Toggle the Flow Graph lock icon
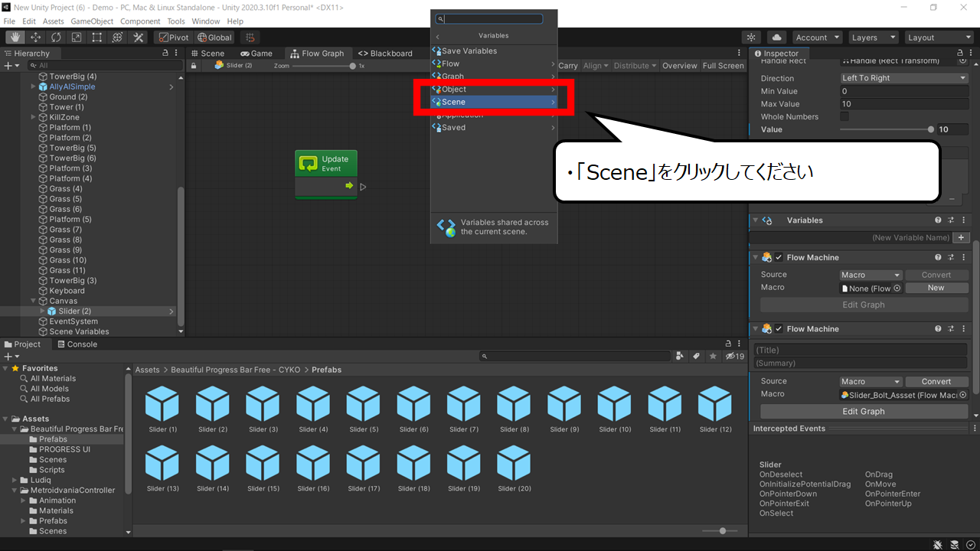Image resolution: width=980 pixels, height=551 pixels. click(194, 66)
